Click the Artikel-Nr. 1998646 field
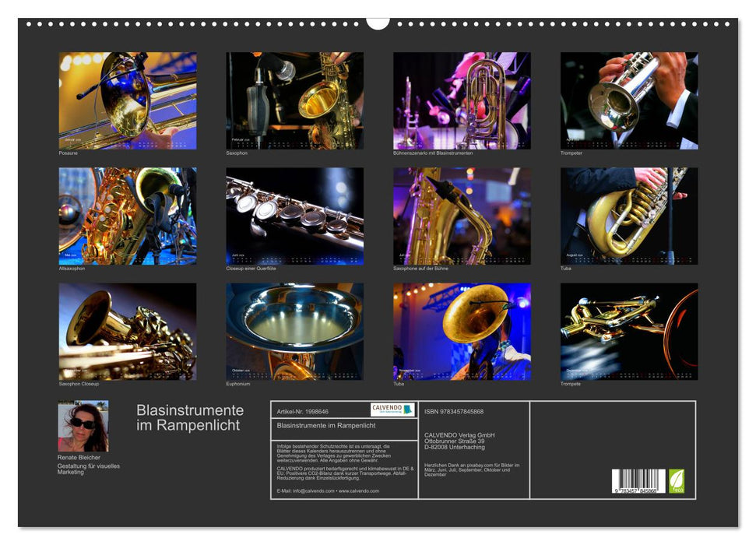The image size is (756, 545). click(x=302, y=411)
